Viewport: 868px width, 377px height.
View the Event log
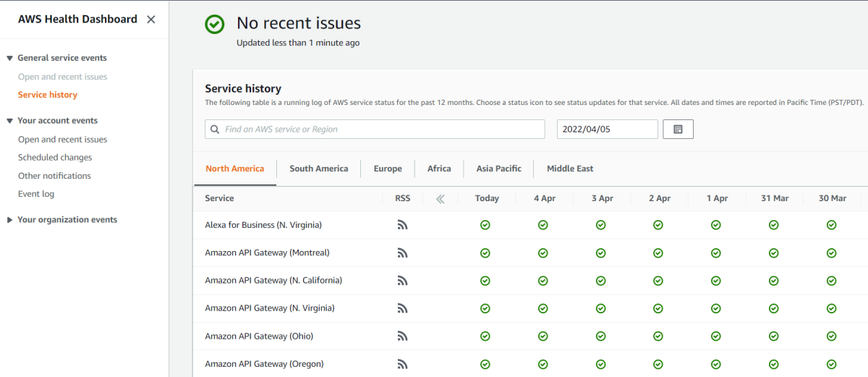click(36, 194)
